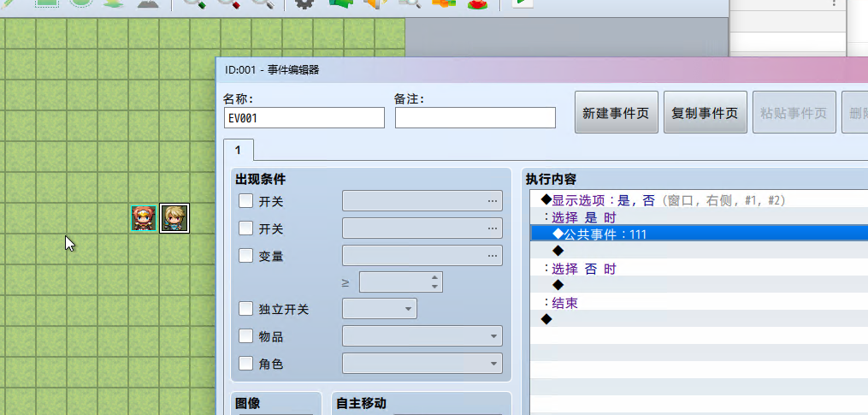The image size is (868, 415).
Task: Select the flood fill tool
Action: pyautogui.click(x=114, y=3)
